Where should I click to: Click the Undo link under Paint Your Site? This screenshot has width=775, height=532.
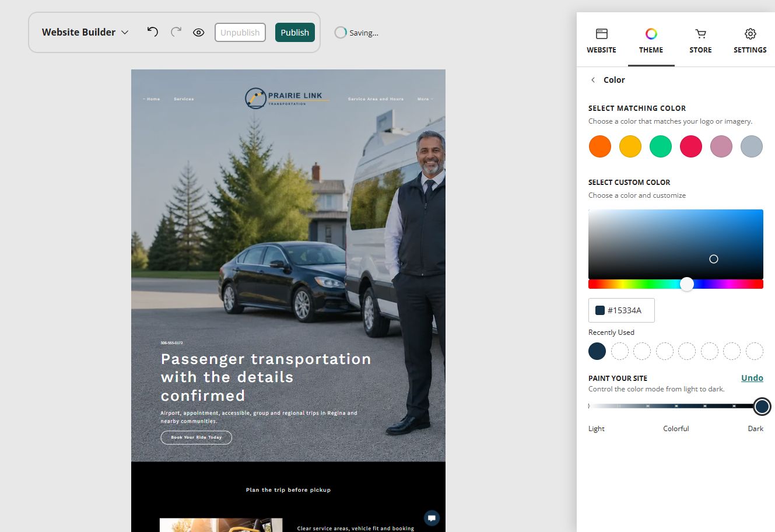(x=752, y=378)
